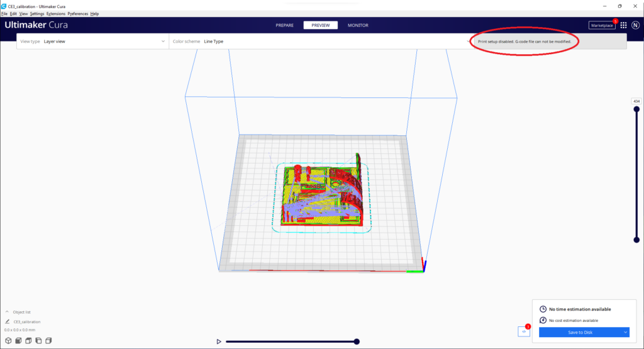Open the Marketplace
The height and width of the screenshot is (349, 644).
point(602,25)
